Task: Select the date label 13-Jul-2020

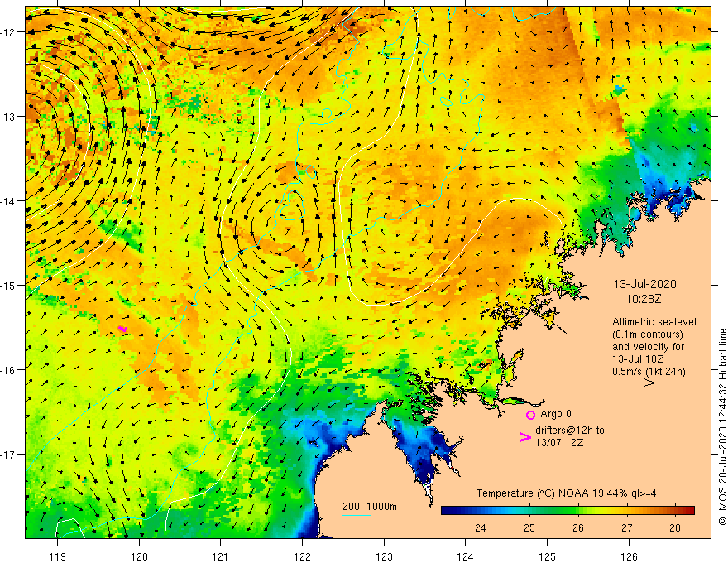Action: 645,284
